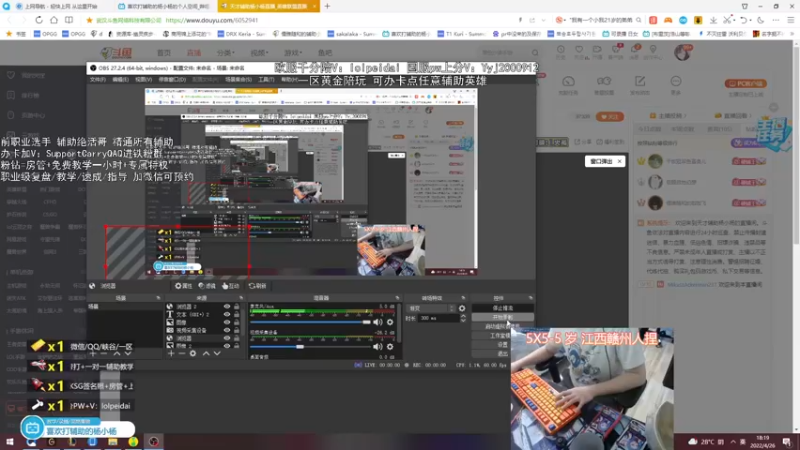
Task: Adjust the 300 ms transition duration stepper
Action: pos(463,318)
